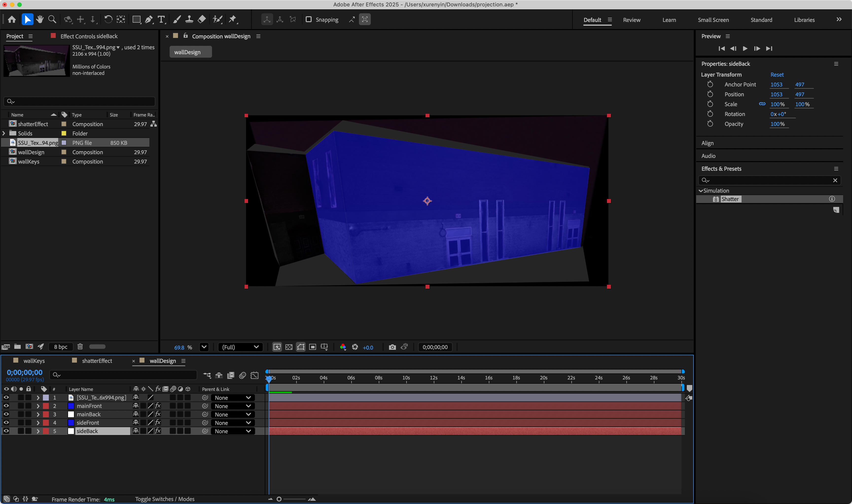The height and width of the screenshot is (504, 852).
Task: Select the Rotation tool in the toolbar
Action: click(108, 19)
